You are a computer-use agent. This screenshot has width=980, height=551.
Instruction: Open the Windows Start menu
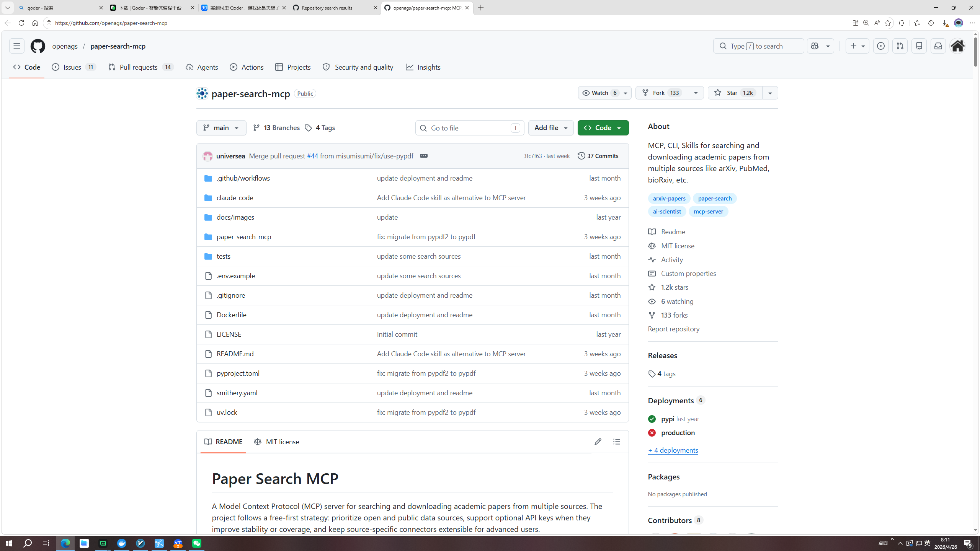click(x=9, y=543)
